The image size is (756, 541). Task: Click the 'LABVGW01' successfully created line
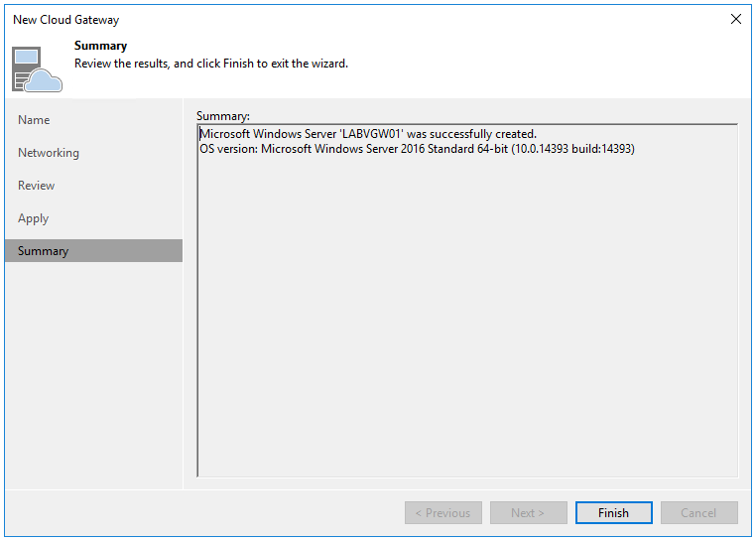click(368, 134)
